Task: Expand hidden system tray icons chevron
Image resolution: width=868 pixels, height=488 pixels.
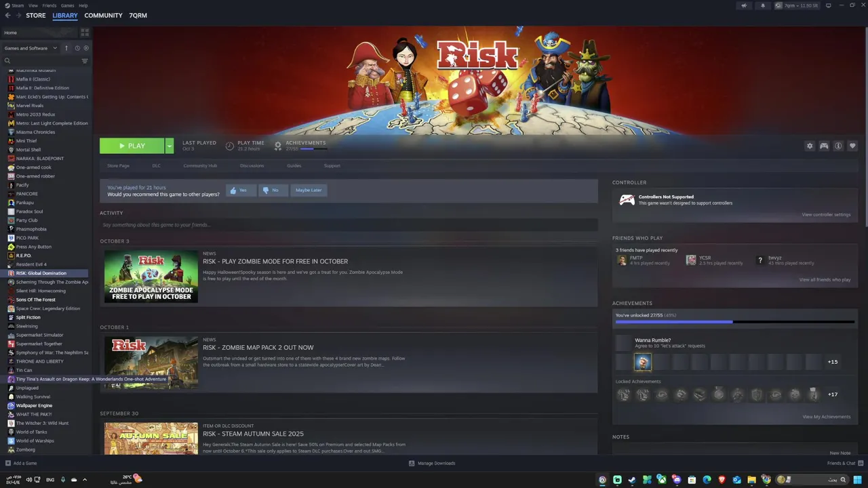Action: [x=85, y=480]
